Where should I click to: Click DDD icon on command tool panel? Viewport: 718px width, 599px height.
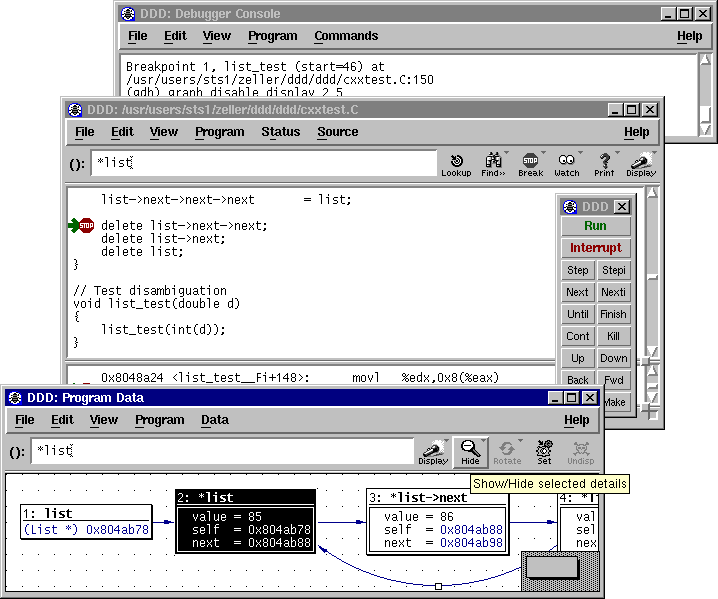pos(570,207)
